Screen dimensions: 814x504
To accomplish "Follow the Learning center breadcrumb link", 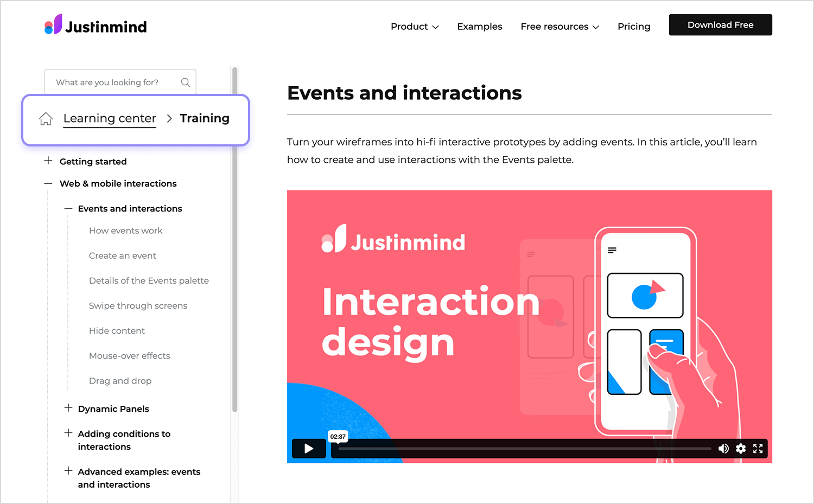I will click(x=110, y=118).
